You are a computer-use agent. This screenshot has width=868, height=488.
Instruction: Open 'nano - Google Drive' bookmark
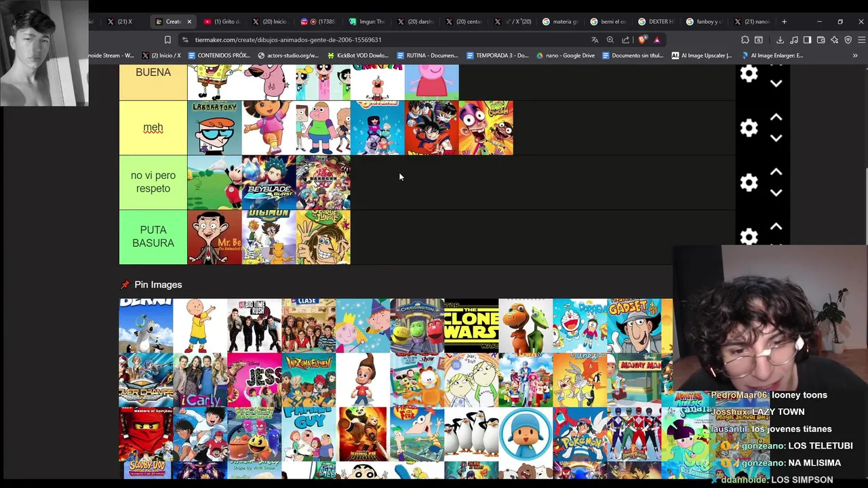coord(565,56)
